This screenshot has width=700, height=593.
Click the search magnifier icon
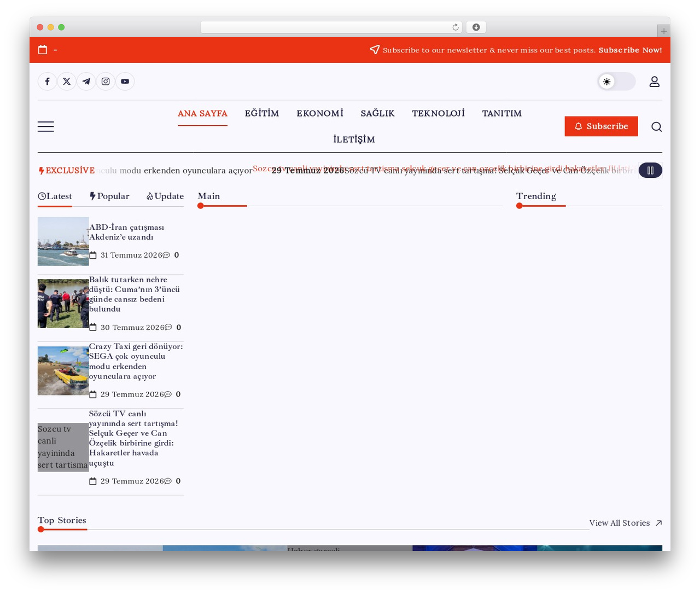pos(657,127)
